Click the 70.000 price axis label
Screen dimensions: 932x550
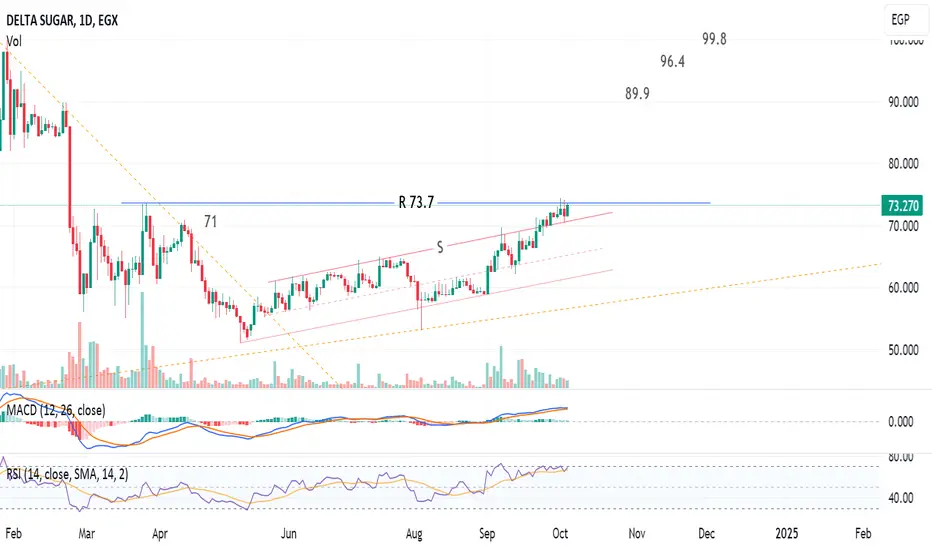pyautogui.click(x=903, y=226)
